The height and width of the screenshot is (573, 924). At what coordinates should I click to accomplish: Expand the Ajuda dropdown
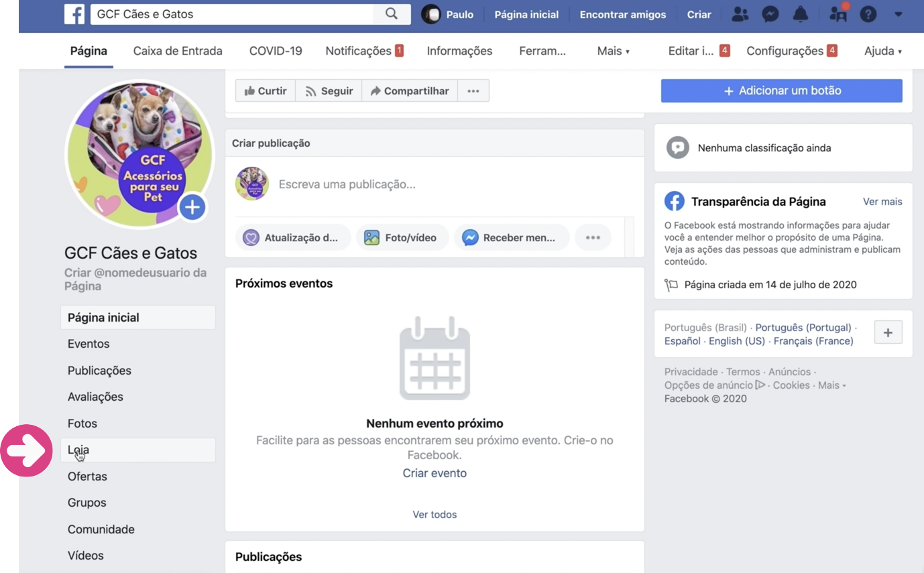tap(883, 51)
